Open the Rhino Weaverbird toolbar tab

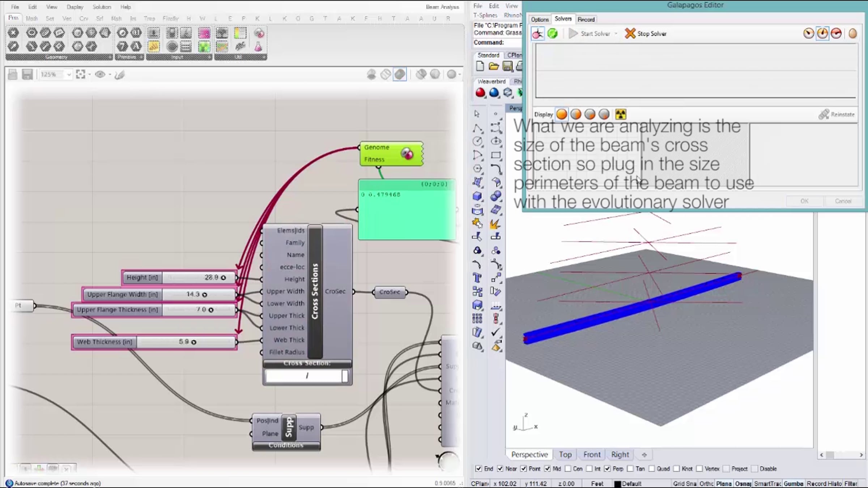click(x=491, y=82)
